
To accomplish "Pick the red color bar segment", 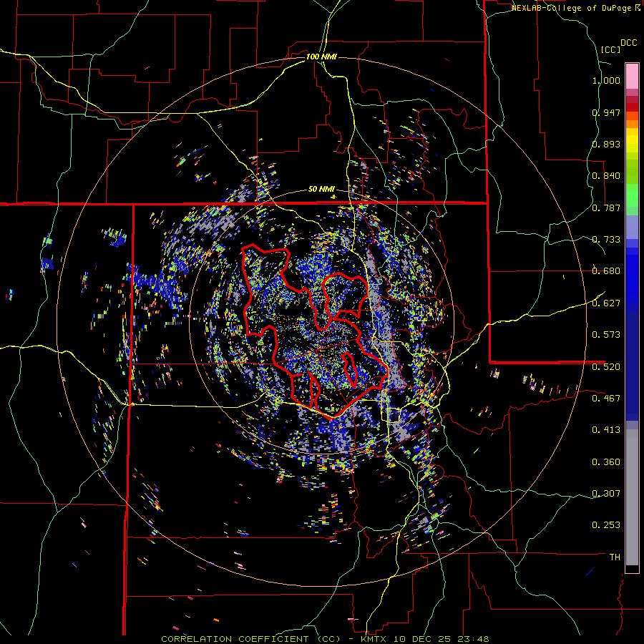I will (x=632, y=107).
